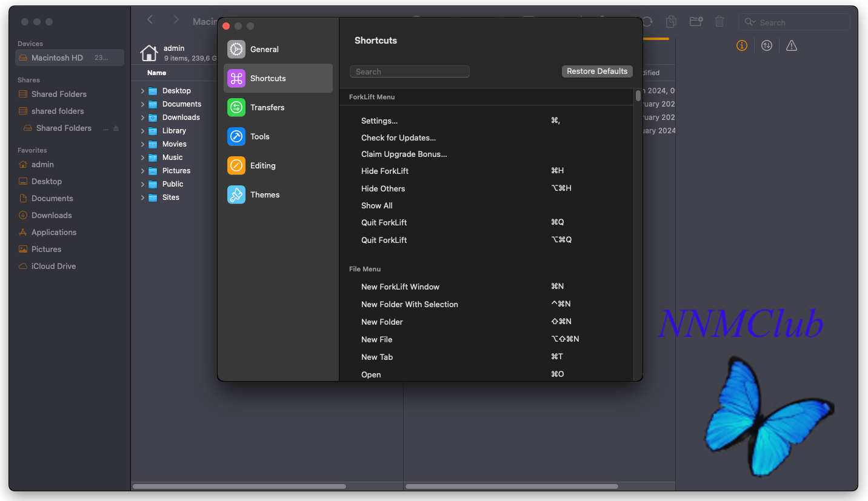Click the iCloud Drive sidebar item

(x=53, y=266)
